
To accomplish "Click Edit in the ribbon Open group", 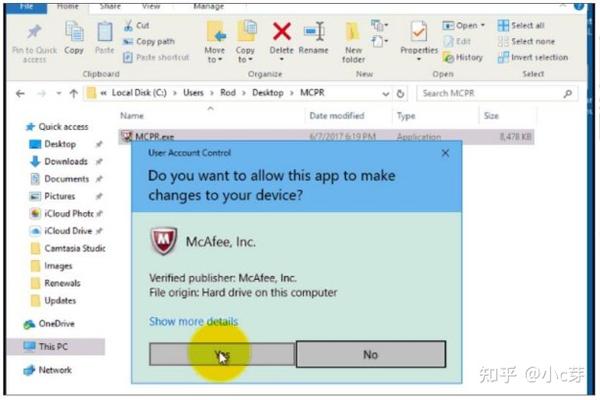I will [457, 41].
